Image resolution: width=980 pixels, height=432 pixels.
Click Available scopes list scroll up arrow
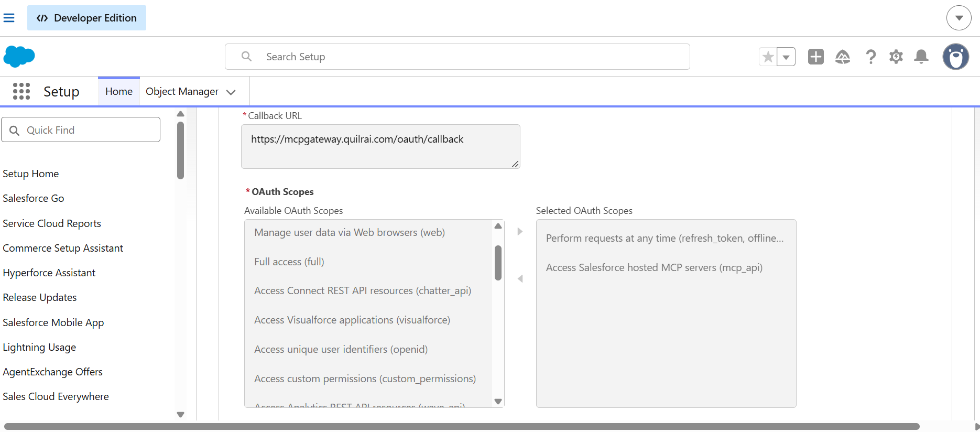498,226
